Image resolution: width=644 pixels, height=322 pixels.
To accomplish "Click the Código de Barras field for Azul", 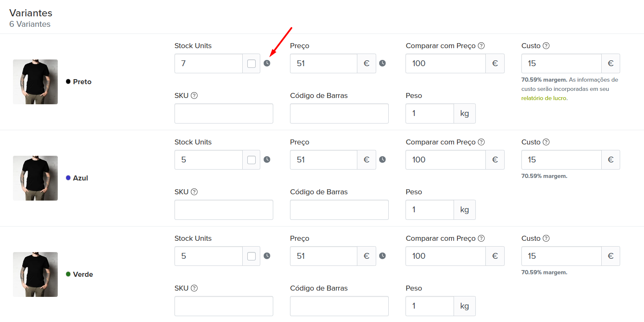I will pyautogui.click(x=339, y=210).
